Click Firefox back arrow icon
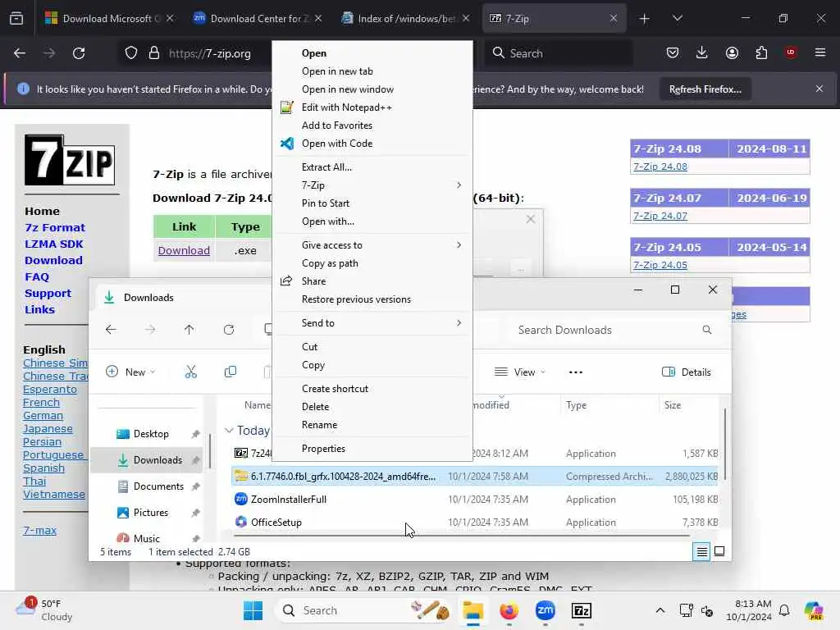Screen dimensions: 840x630 20,53
